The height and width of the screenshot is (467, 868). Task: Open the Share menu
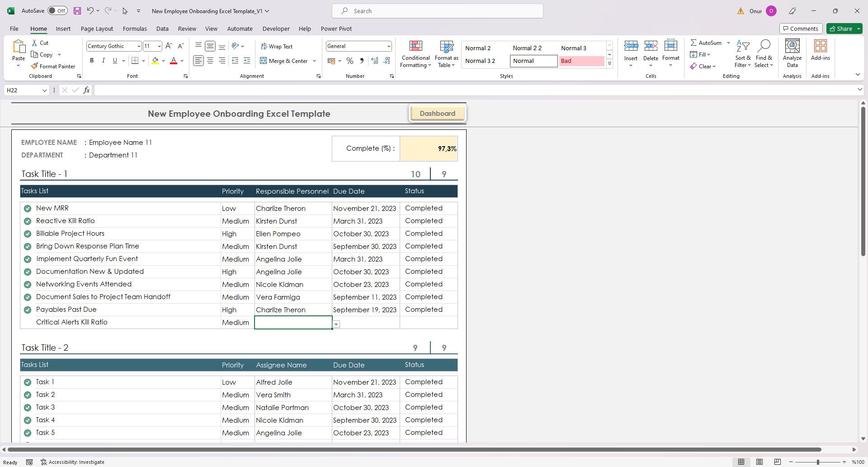[843, 29]
